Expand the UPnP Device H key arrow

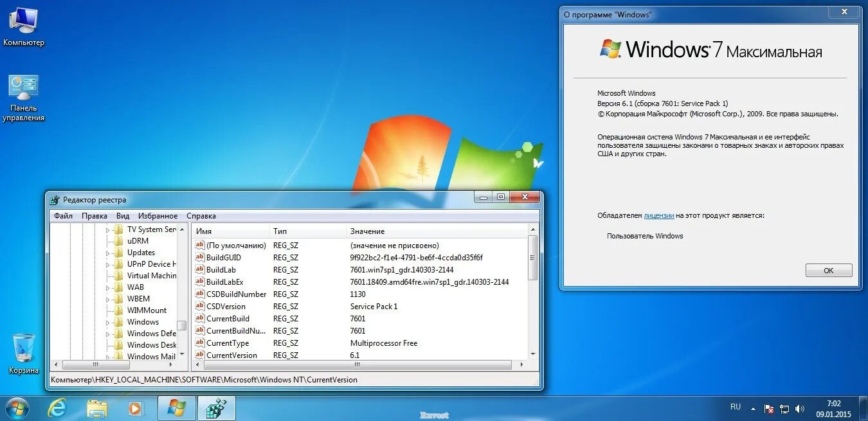pos(108,264)
